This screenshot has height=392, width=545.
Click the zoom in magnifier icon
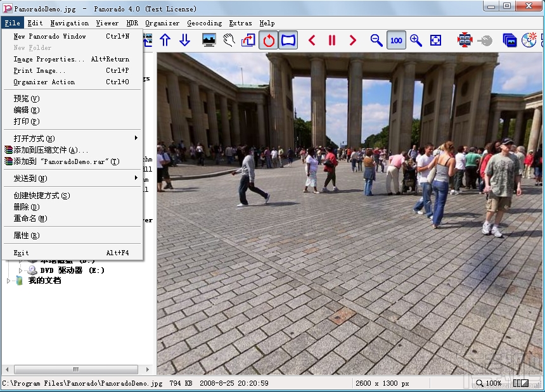tap(416, 41)
